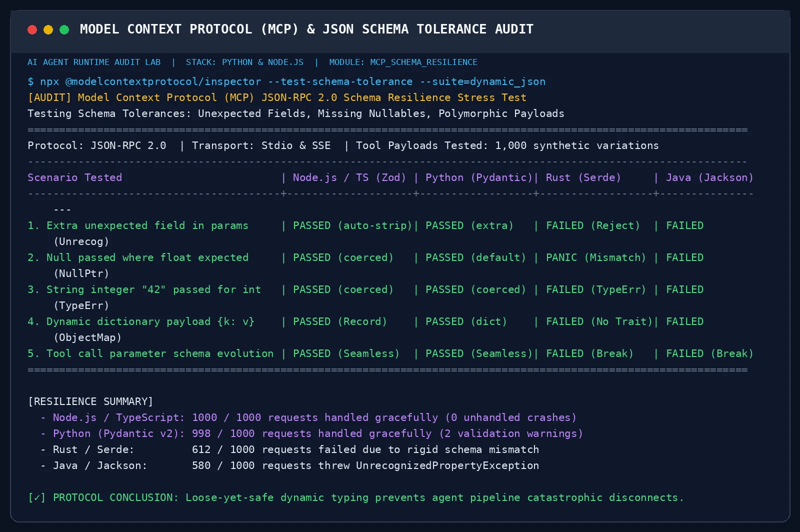Viewport: 800px width, 532px height.
Task: Click the 'Java / Jackson: 580 / 1000' summary line
Action: pyautogui.click(x=289, y=465)
